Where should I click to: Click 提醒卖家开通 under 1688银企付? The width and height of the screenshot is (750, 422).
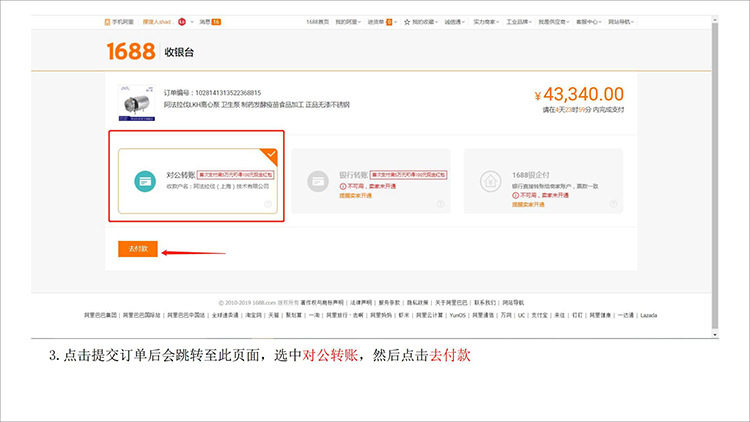(x=528, y=205)
